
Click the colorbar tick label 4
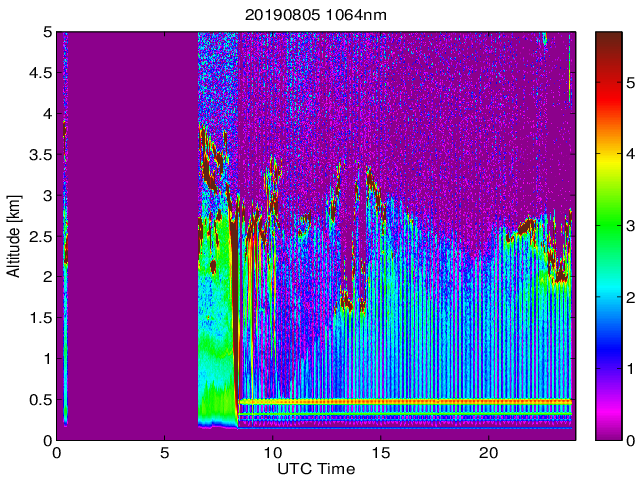[631, 154]
